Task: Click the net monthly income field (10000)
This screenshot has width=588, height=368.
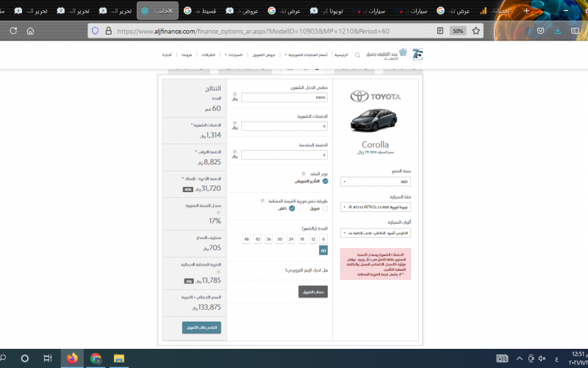Action: pos(284,98)
